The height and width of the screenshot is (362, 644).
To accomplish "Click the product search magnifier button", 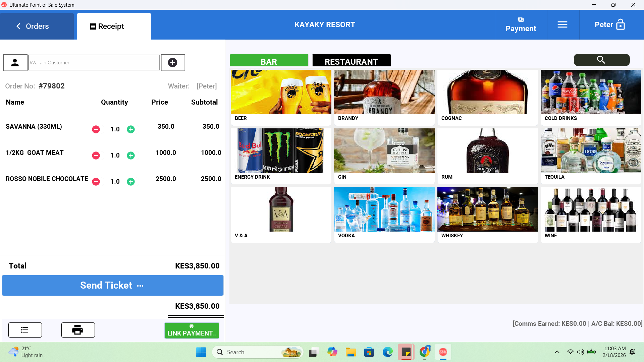I will 601,60.
